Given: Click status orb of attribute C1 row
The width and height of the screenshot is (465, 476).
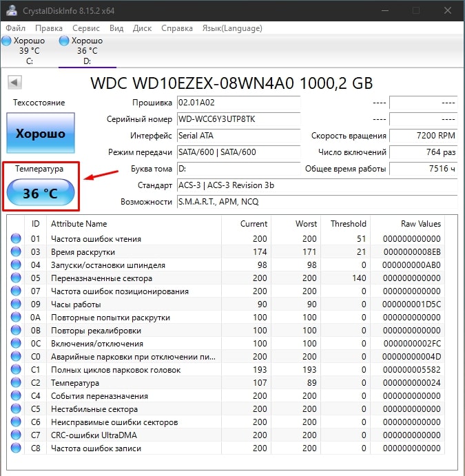Looking at the screenshot, I should click(x=16, y=369).
